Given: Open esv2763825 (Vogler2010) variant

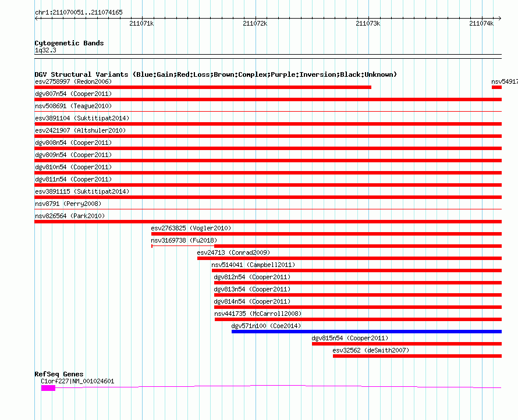Looking at the screenshot, I should pos(191,228).
